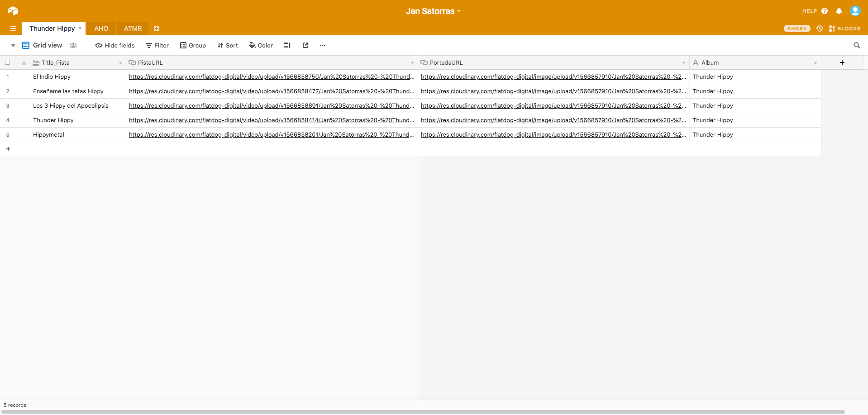Expand the PistaURL column dropdown arrow
The height and width of the screenshot is (415, 868).
(x=412, y=63)
